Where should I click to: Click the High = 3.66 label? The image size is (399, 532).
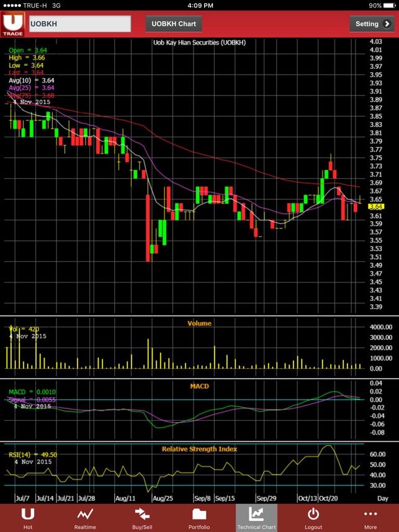[x=27, y=58]
